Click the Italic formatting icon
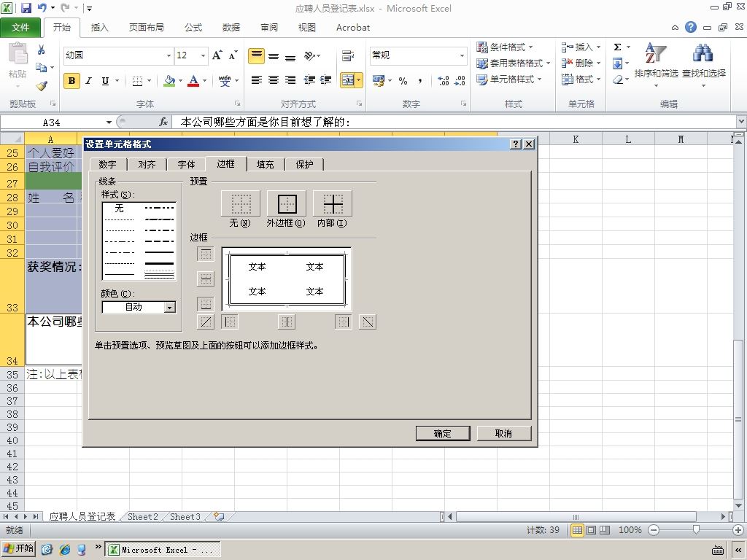 tap(88, 81)
